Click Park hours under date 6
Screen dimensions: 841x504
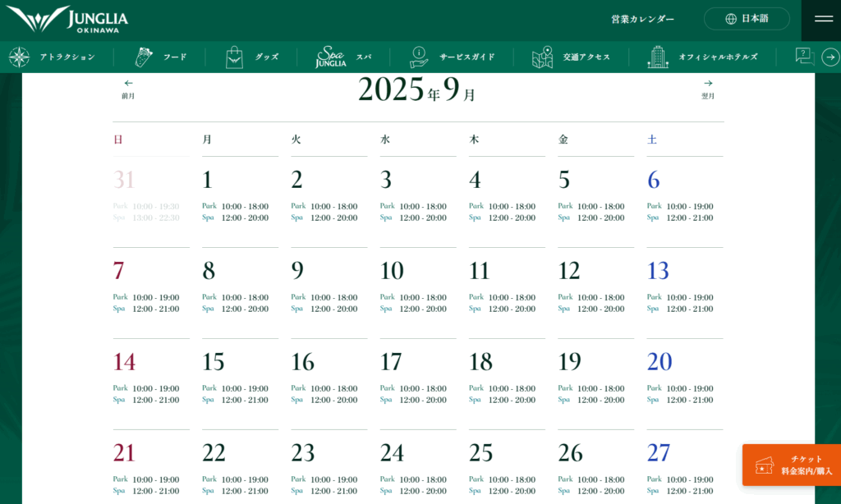coord(680,206)
